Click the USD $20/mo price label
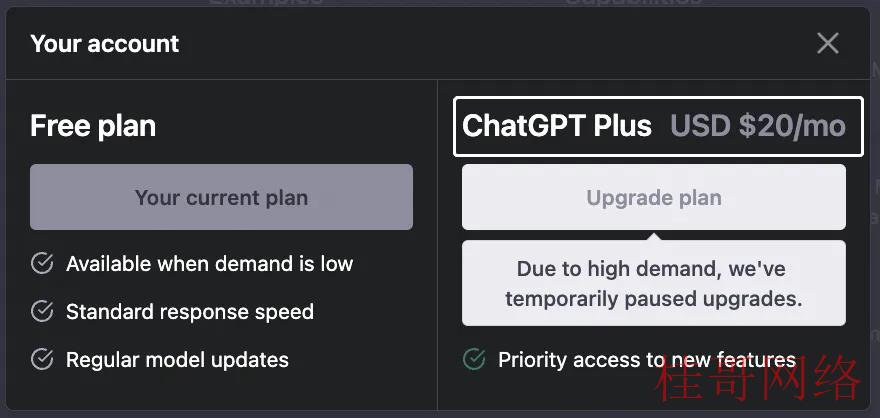The height and width of the screenshot is (418, 880). pyautogui.click(x=758, y=126)
